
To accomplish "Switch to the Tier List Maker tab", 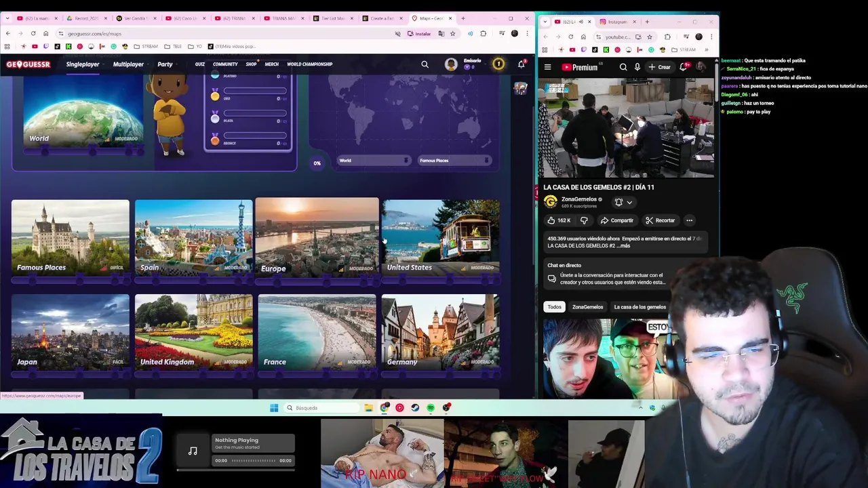I will click(x=334, y=18).
